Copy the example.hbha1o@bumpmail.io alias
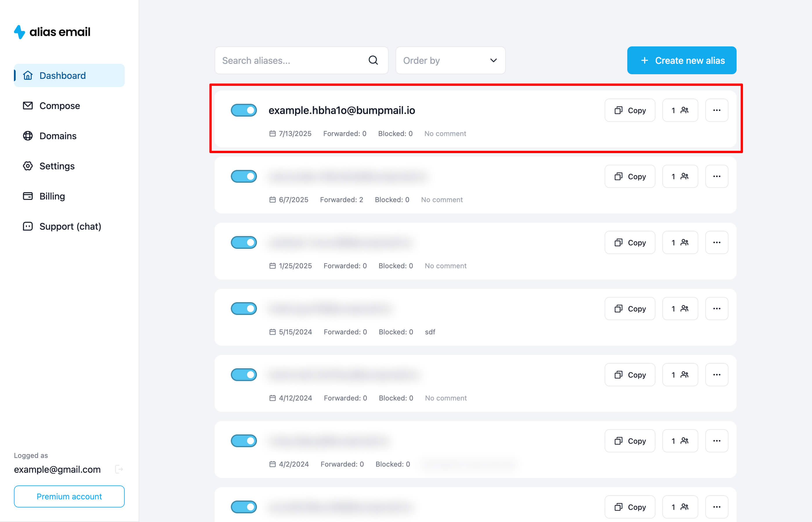812x522 pixels. 630,110
